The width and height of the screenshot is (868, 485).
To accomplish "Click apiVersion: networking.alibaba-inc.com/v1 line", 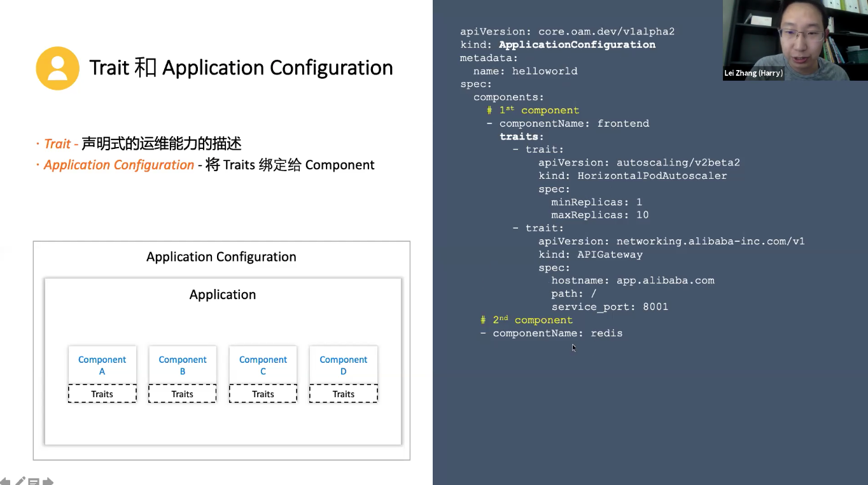I will coord(672,241).
